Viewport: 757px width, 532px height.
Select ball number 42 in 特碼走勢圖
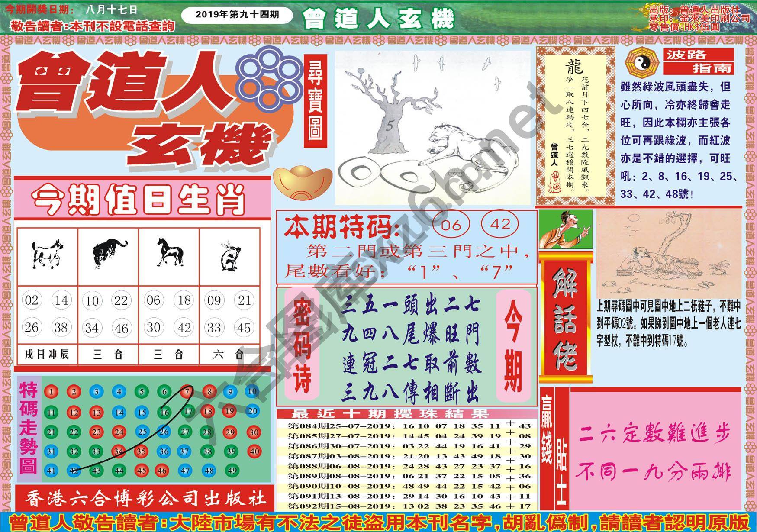click(x=74, y=471)
